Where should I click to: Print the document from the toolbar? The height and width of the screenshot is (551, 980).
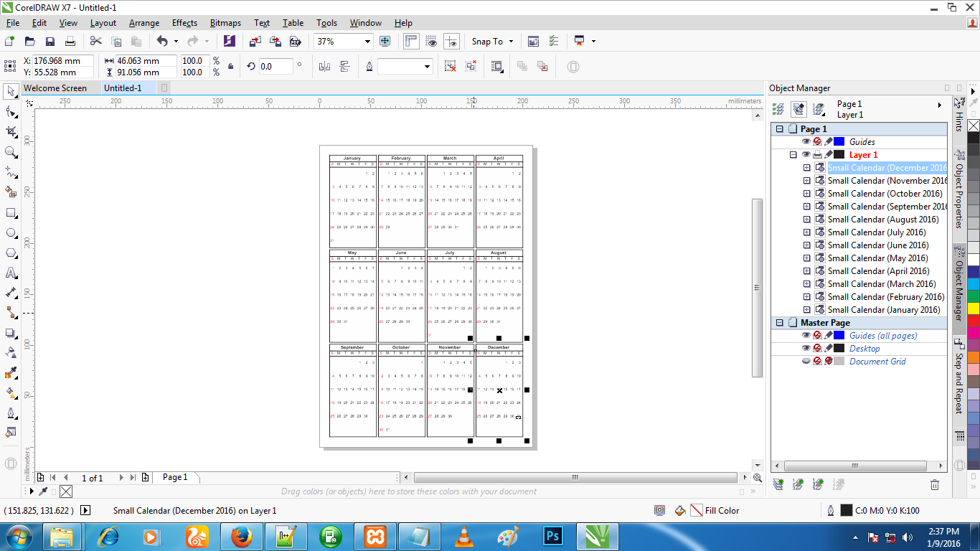pyautogui.click(x=70, y=42)
